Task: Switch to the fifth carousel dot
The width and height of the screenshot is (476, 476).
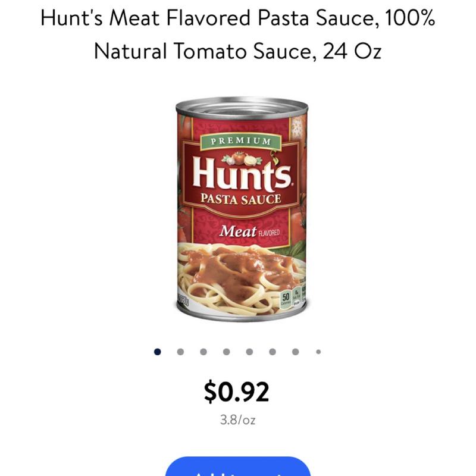Action: point(249,352)
